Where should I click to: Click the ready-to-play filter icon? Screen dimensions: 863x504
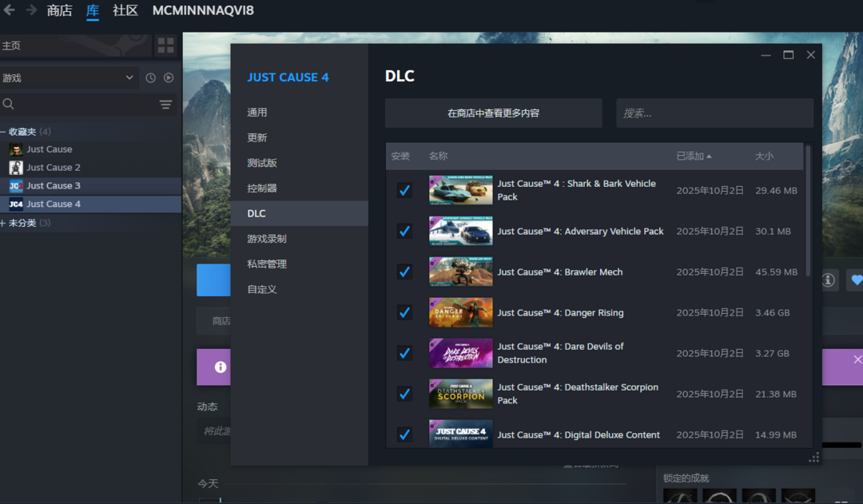tap(169, 77)
